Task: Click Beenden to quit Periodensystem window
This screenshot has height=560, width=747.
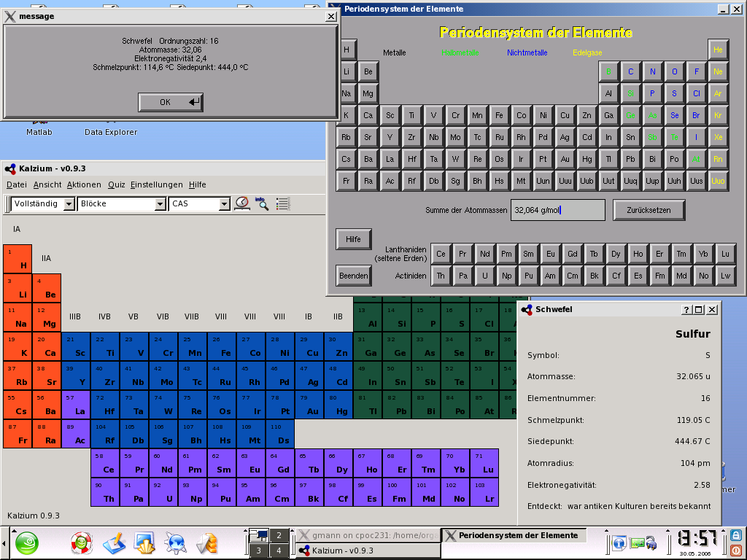Action: tap(354, 276)
